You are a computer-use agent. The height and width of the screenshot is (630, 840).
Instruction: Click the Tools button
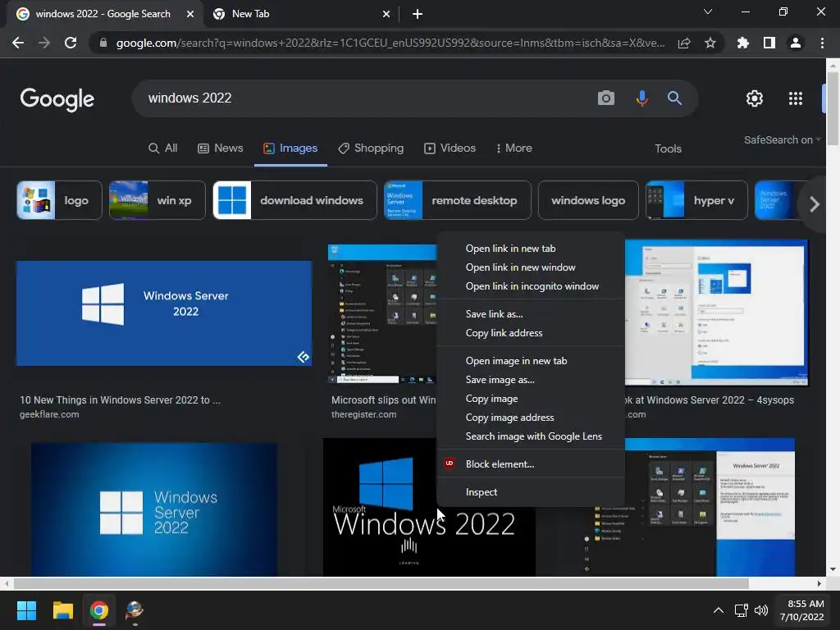668,148
